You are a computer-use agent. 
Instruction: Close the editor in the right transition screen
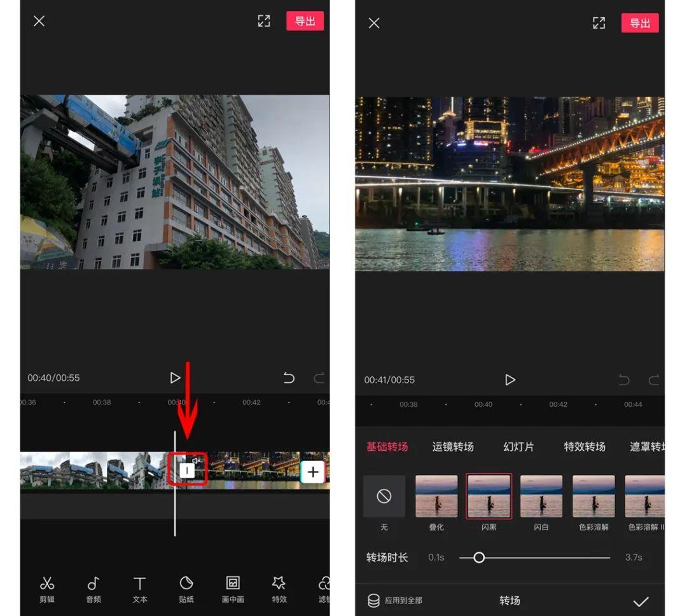[374, 23]
